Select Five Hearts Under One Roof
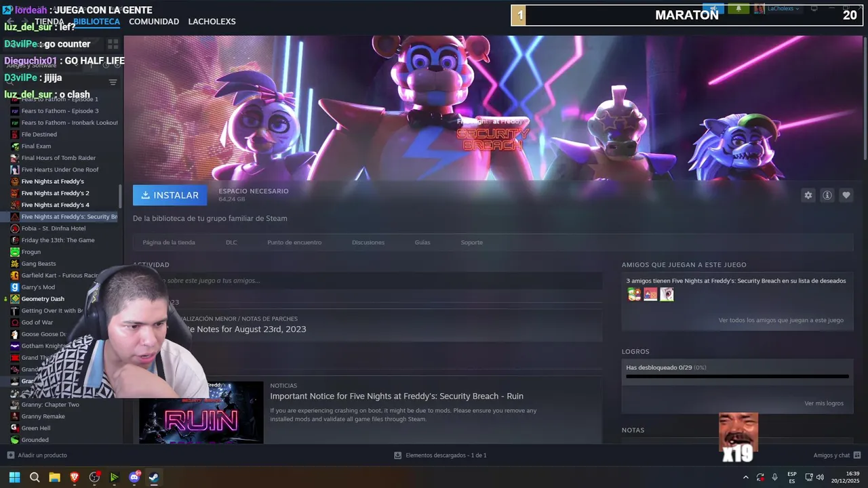Viewport: 868px width, 488px height. click(60, 169)
